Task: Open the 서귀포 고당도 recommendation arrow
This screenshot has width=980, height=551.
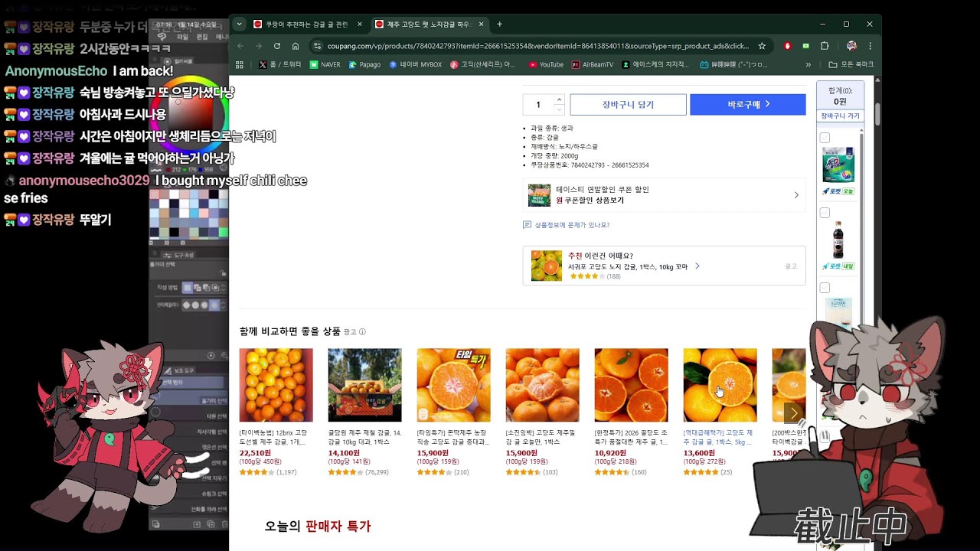Action: point(697,266)
